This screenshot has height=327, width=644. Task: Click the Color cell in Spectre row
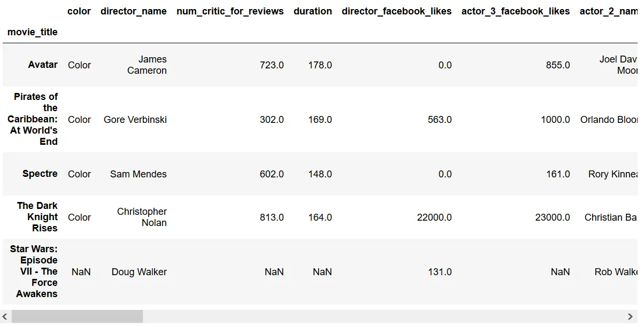point(79,174)
